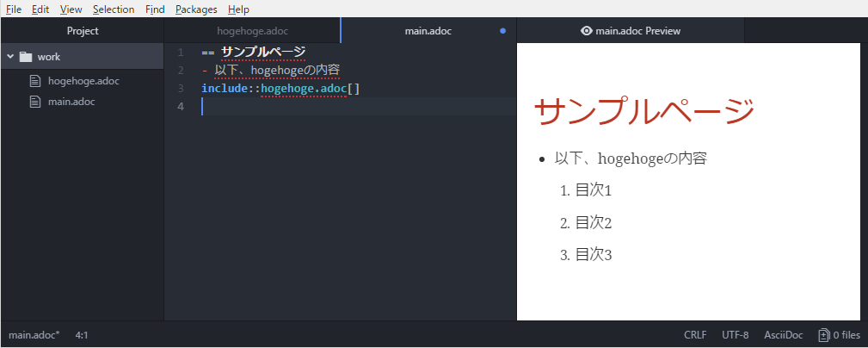
Task: Click the eye icon on Preview tab
Action: (x=586, y=31)
